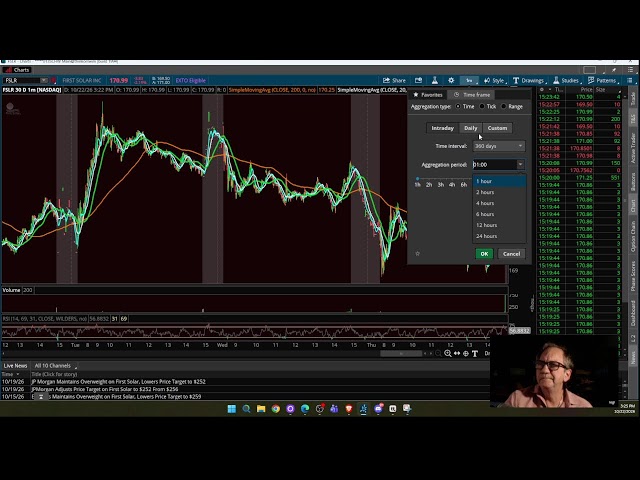Click the red link icon next to symbol
This screenshot has width=640, height=480.
(53, 80)
